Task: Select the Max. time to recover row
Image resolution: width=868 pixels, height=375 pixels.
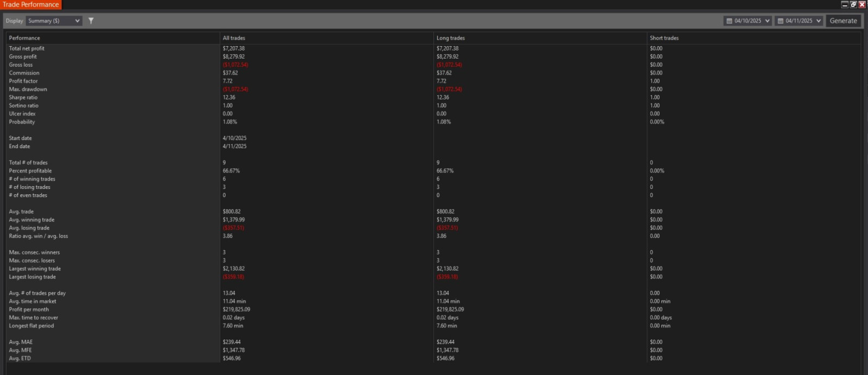Action: coord(34,317)
